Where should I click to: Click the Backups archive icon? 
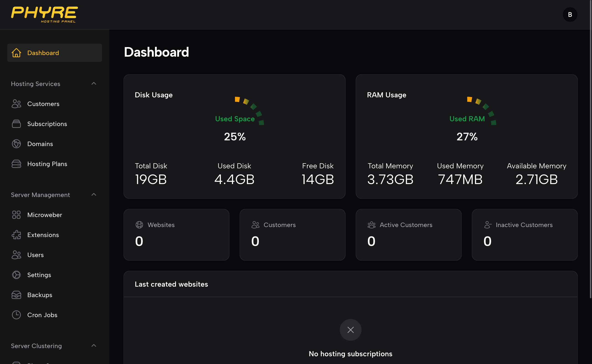(x=16, y=295)
